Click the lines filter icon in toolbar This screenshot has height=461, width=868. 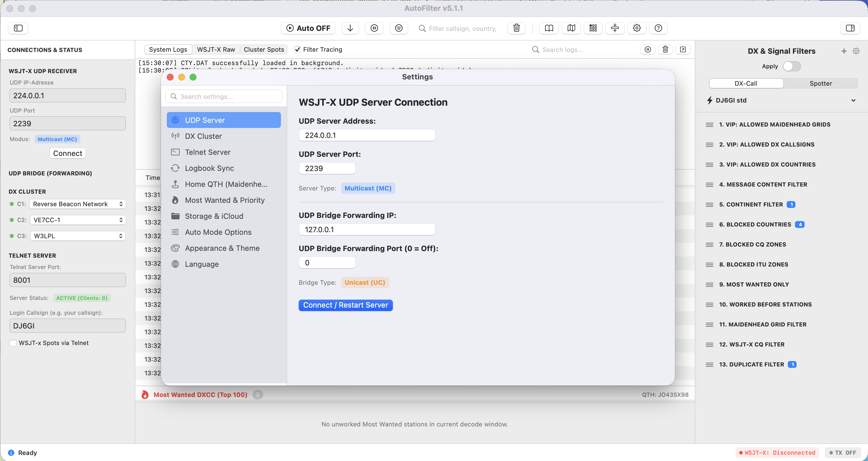click(399, 28)
